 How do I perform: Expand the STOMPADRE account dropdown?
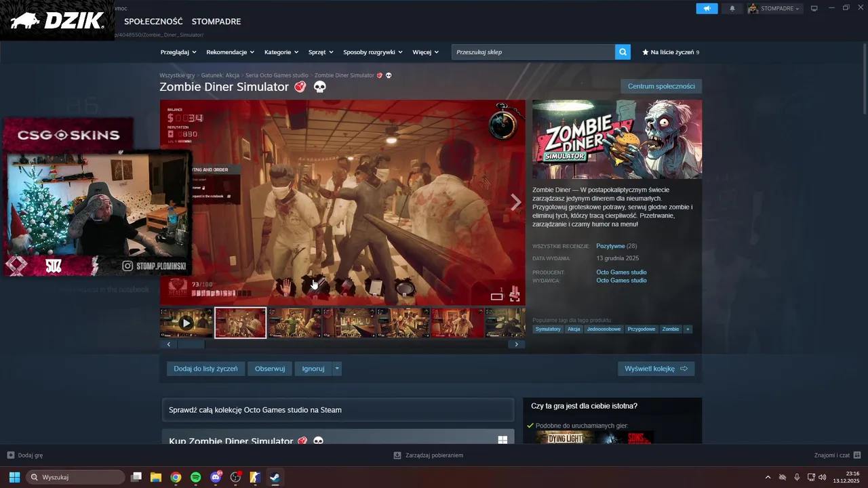[774, 9]
